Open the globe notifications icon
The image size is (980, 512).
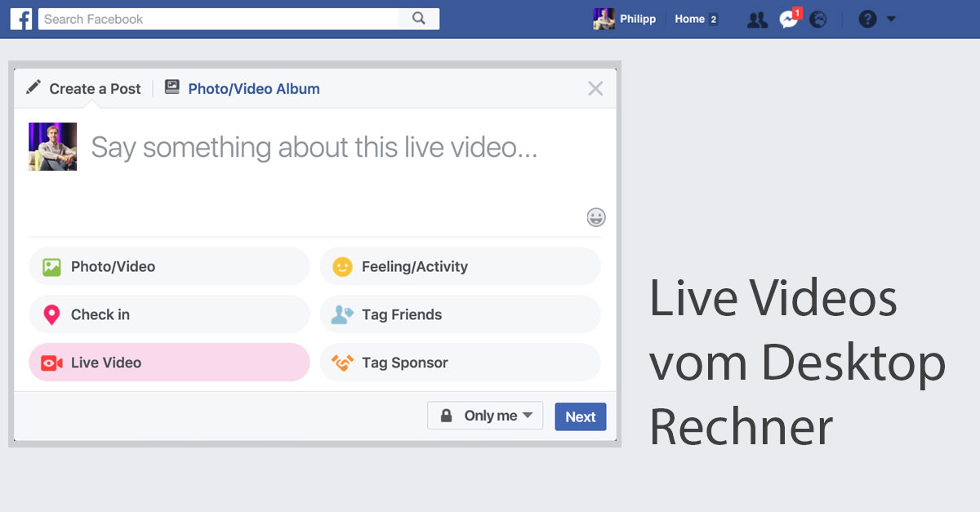click(x=817, y=20)
